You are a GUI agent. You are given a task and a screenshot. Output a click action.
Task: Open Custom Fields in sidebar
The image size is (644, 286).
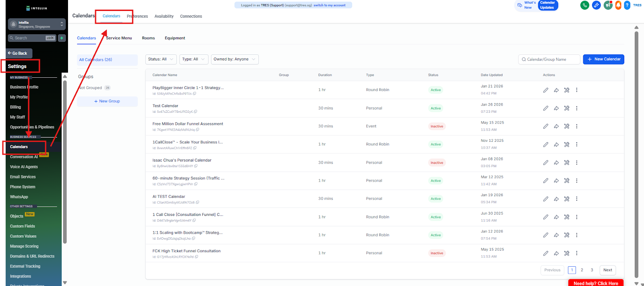[x=23, y=226]
